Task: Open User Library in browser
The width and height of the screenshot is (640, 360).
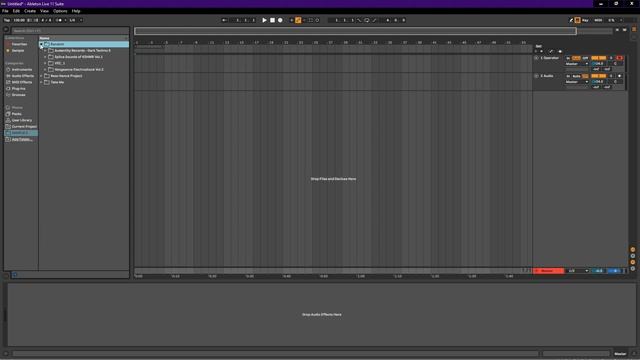Action: click(22, 120)
